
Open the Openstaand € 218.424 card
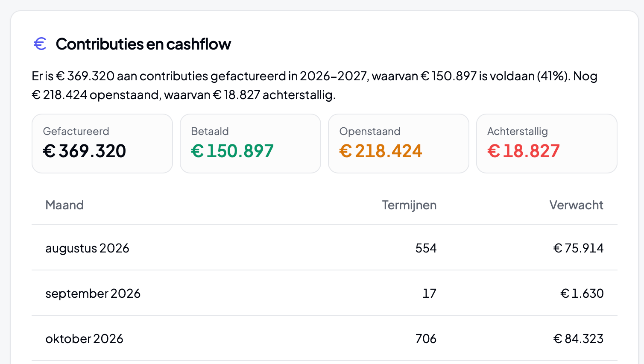[398, 144]
